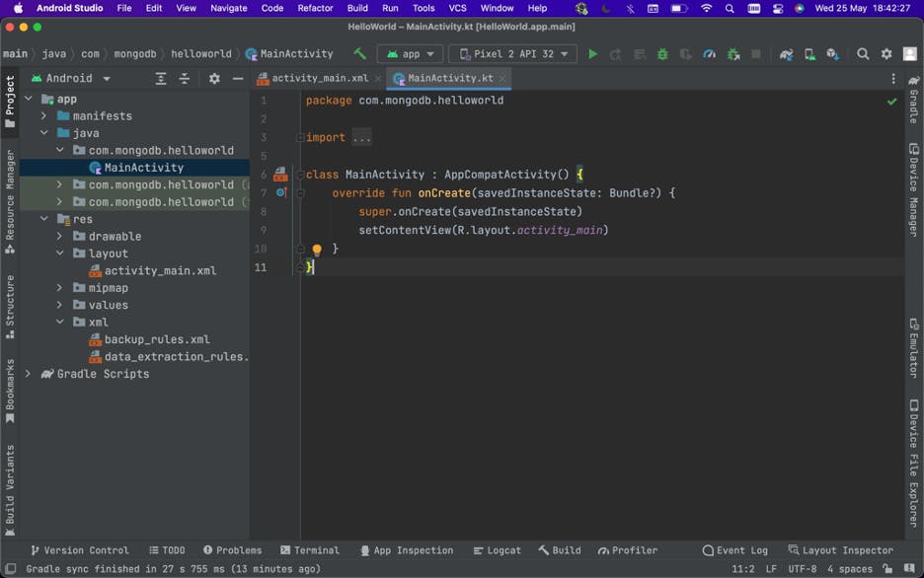Screen dimensions: 924x578
Task: Expand all nodes in Project panel
Action: pyautogui.click(x=160, y=78)
